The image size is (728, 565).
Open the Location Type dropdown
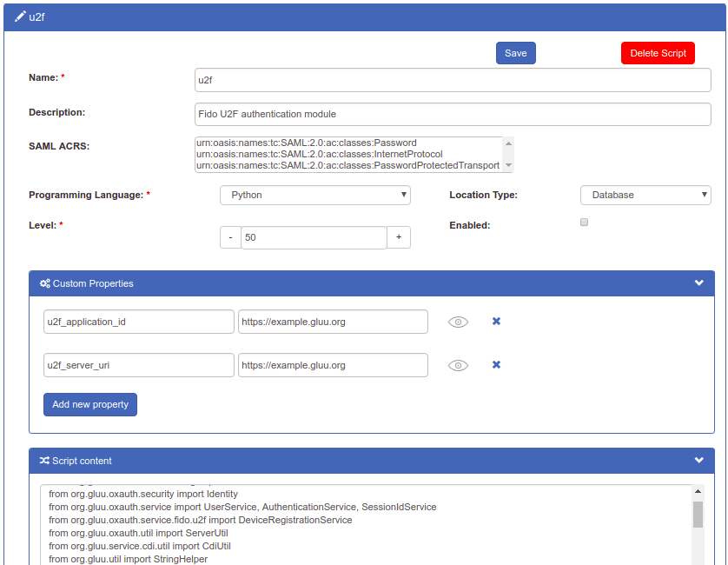coord(645,195)
